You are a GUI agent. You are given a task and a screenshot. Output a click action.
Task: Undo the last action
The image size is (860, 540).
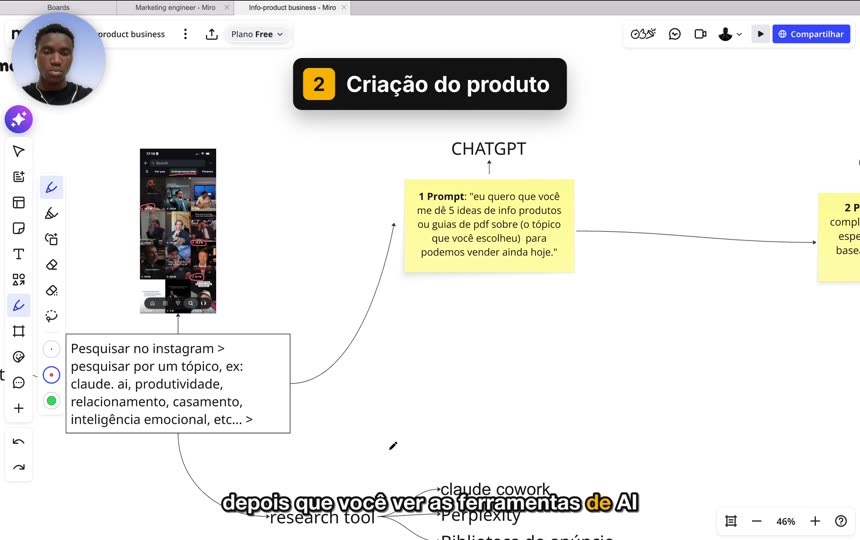click(x=19, y=442)
